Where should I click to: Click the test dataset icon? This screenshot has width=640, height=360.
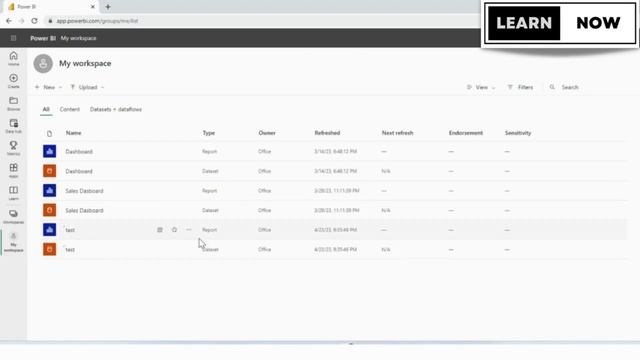[x=49, y=249]
